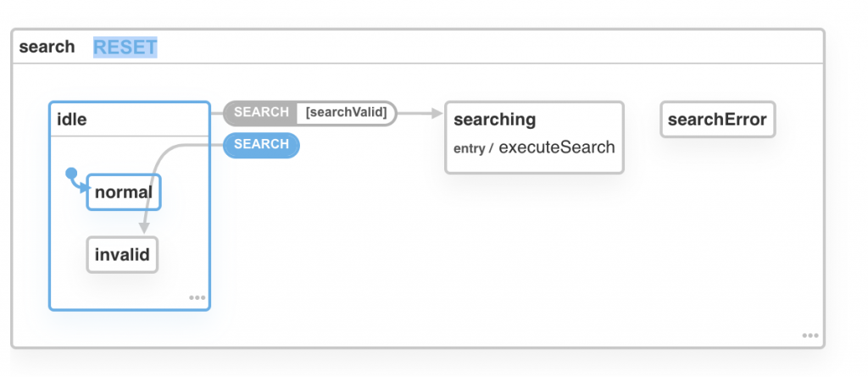868x377 pixels.
Task: Click the initial state dot inside idle
Action: pyautogui.click(x=71, y=175)
